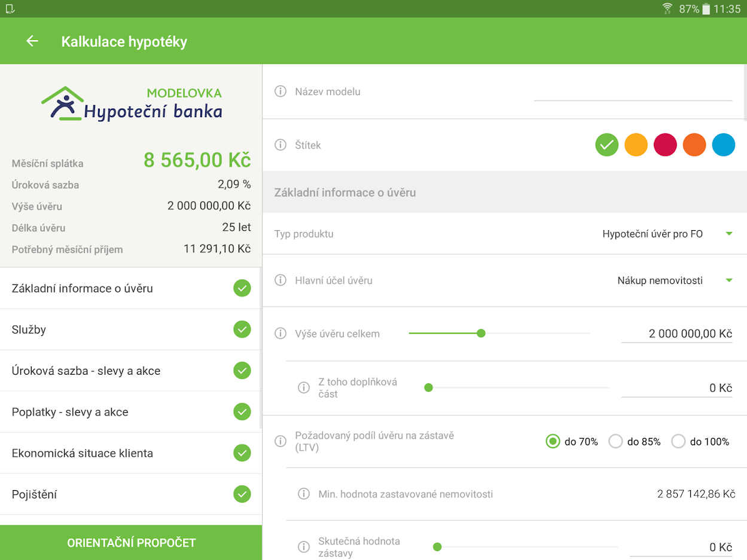Choose the orange label color
This screenshot has width=747, height=560.
[694, 145]
